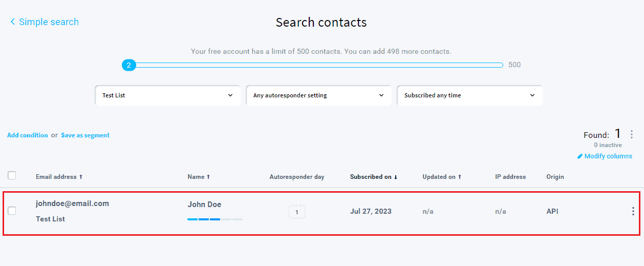Open johndoe@email.com contact details
The width and height of the screenshot is (644, 266).
tap(72, 203)
